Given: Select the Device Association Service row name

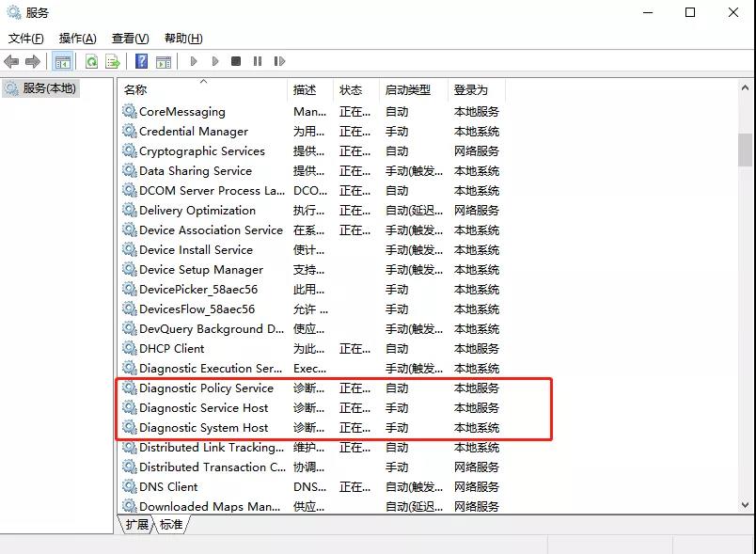Looking at the screenshot, I should point(211,230).
